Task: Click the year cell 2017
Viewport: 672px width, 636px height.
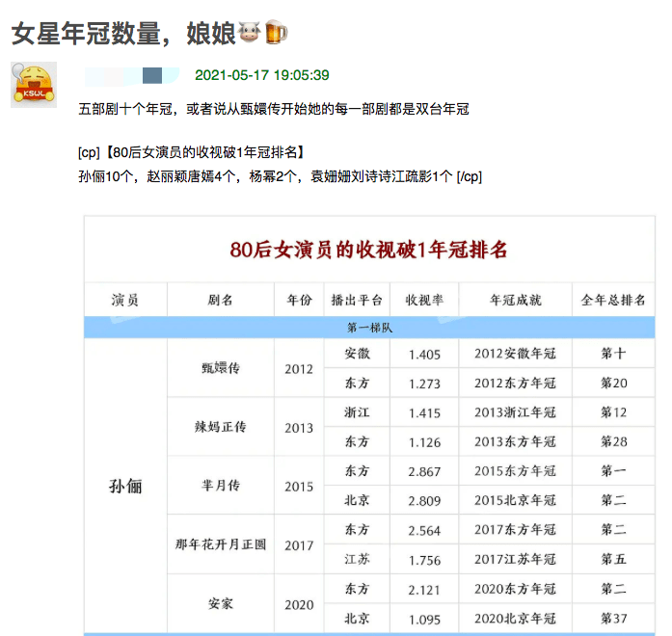Action: point(299,545)
